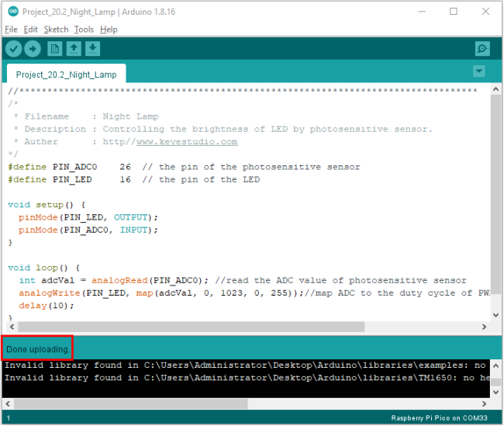Click the line number 1 in status bar
504x426 pixels.
(x=9, y=418)
